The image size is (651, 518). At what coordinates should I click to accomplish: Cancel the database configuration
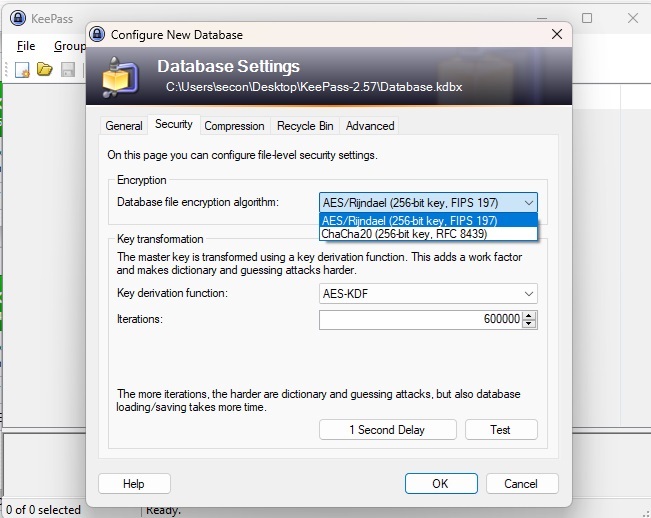point(522,484)
